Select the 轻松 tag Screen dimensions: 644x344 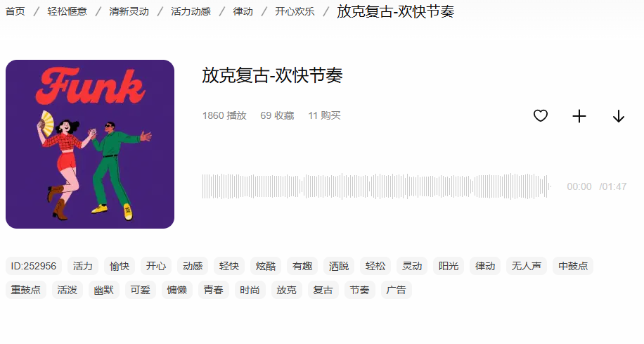pyautogui.click(x=375, y=266)
